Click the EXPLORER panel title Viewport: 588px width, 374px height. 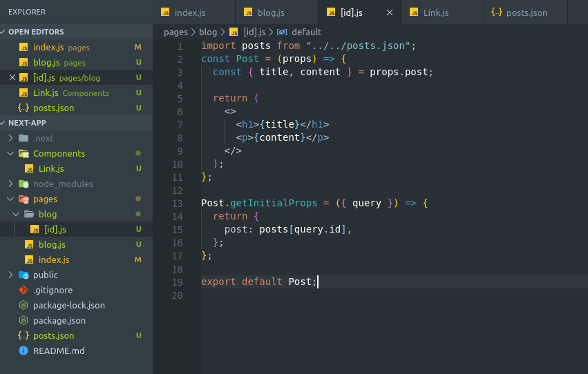click(27, 12)
